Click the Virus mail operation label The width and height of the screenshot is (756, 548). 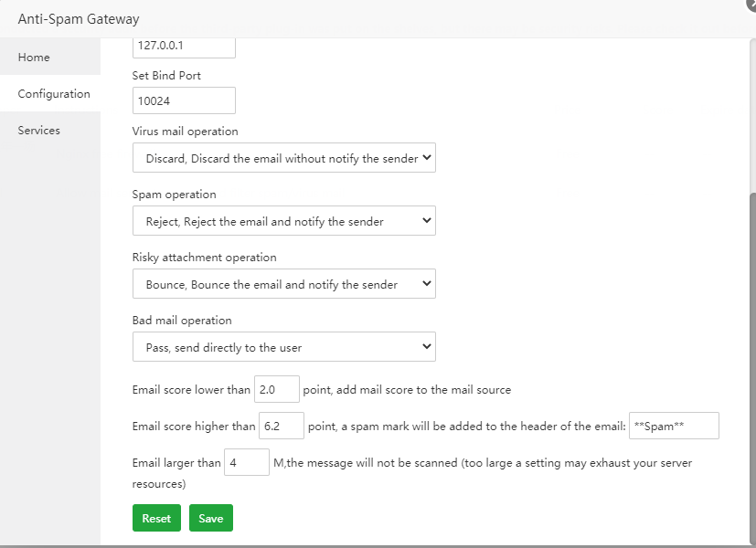point(185,132)
